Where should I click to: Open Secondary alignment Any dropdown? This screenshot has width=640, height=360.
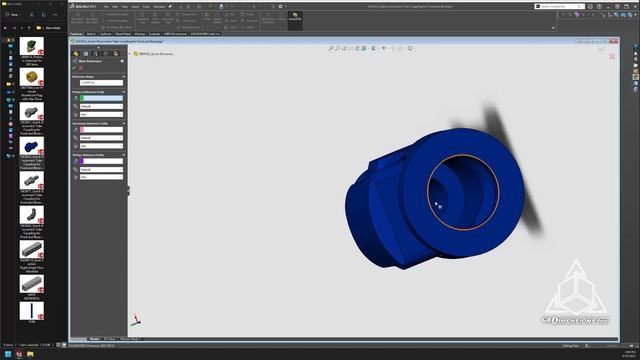tap(101, 146)
